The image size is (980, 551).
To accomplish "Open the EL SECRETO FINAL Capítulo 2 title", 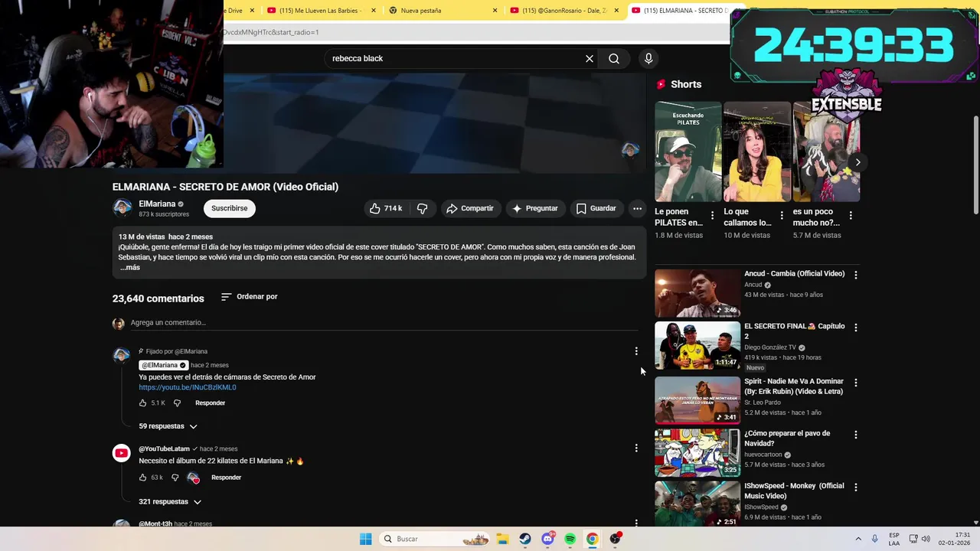I will pyautogui.click(x=795, y=331).
